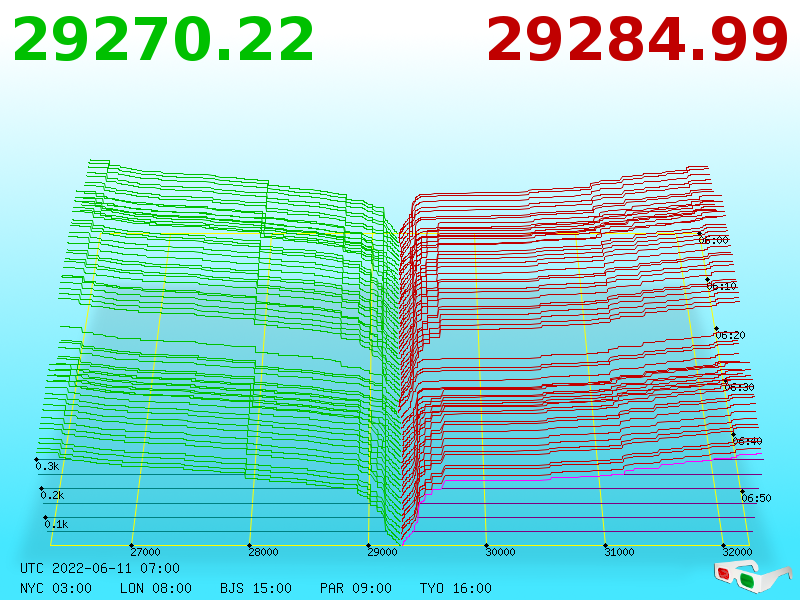Select the 29000 price axis label
Image resolution: width=800 pixels, height=600 pixels.
pos(382,552)
